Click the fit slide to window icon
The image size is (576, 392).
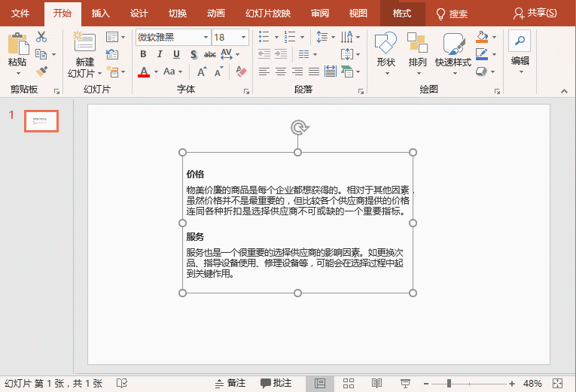(558, 383)
